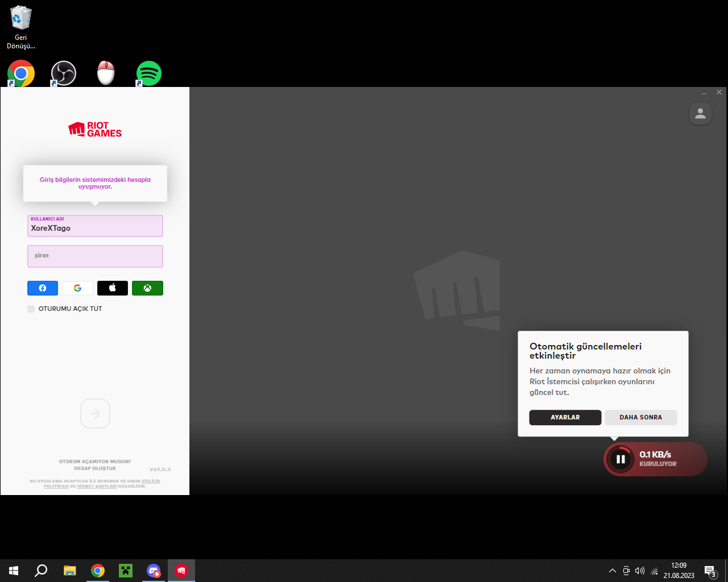Select the pink mouse desktop icon
Screen dimensions: 728x582
coord(106,73)
